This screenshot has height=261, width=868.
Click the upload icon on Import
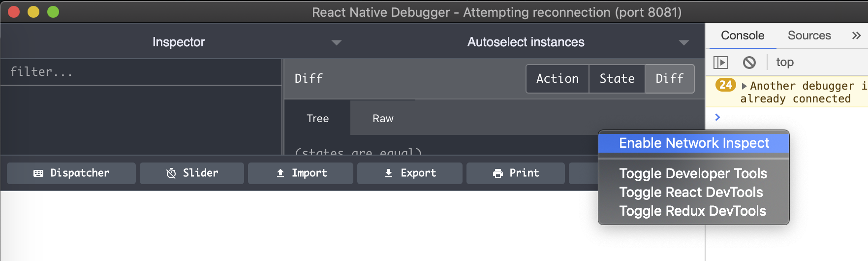click(x=280, y=173)
